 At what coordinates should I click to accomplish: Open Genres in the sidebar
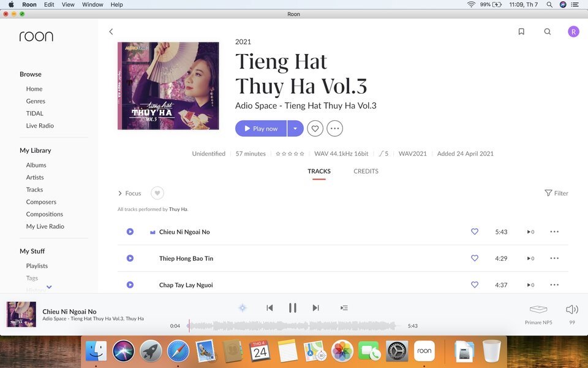[x=36, y=101]
